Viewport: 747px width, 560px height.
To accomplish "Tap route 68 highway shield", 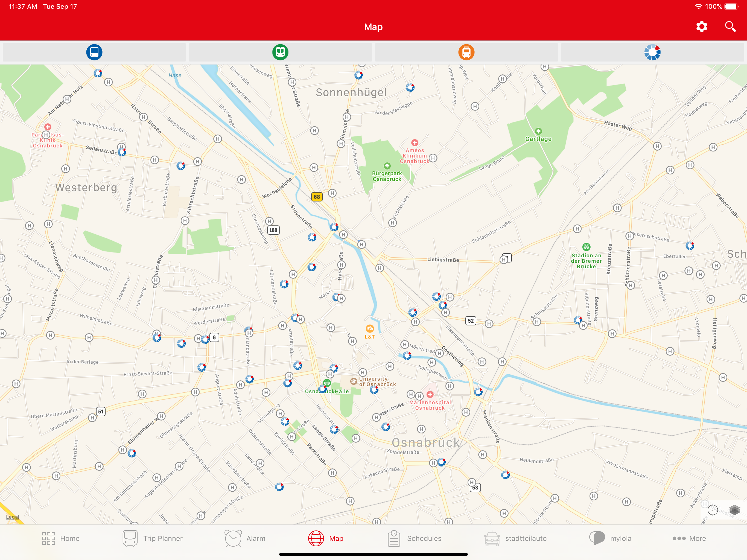I will click(317, 197).
